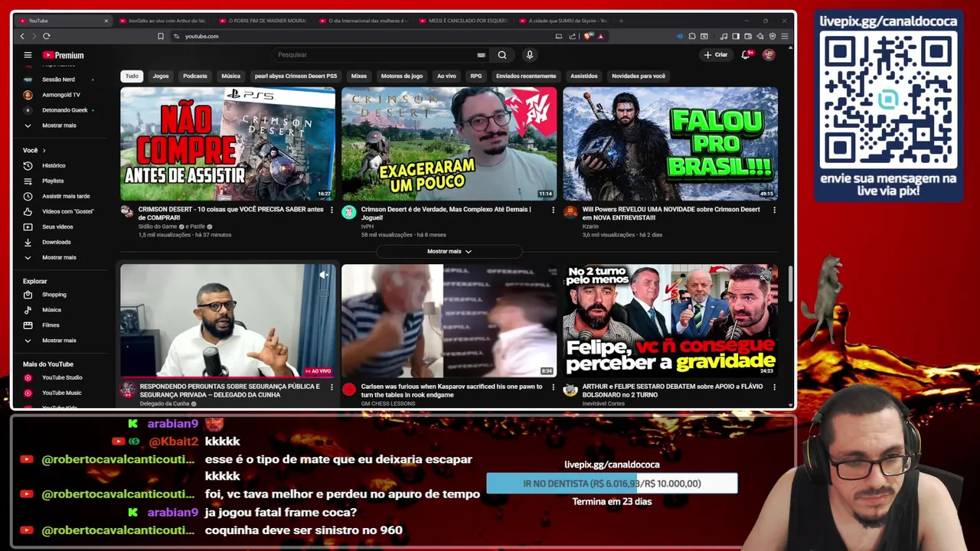The width and height of the screenshot is (980, 551).
Task: Unmute the Delegado da Cunha live preview
Action: (x=324, y=275)
